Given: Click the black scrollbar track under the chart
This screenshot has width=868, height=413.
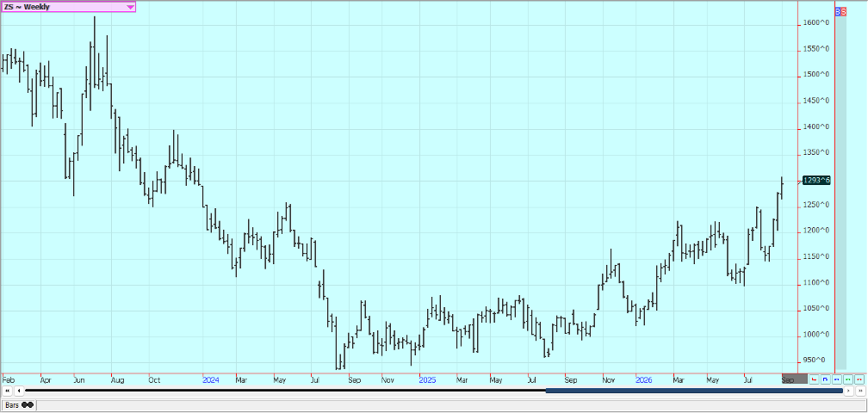Looking at the screenshot, I should [285, 391].
